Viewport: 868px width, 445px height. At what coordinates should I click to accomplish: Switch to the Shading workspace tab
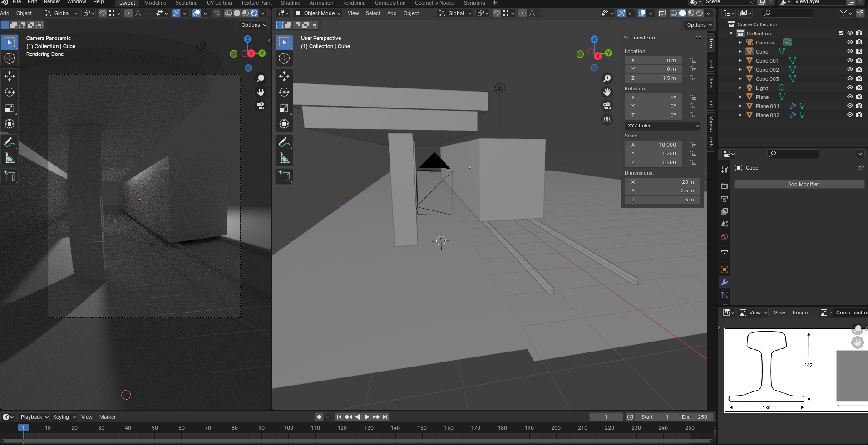click(291, 3)
